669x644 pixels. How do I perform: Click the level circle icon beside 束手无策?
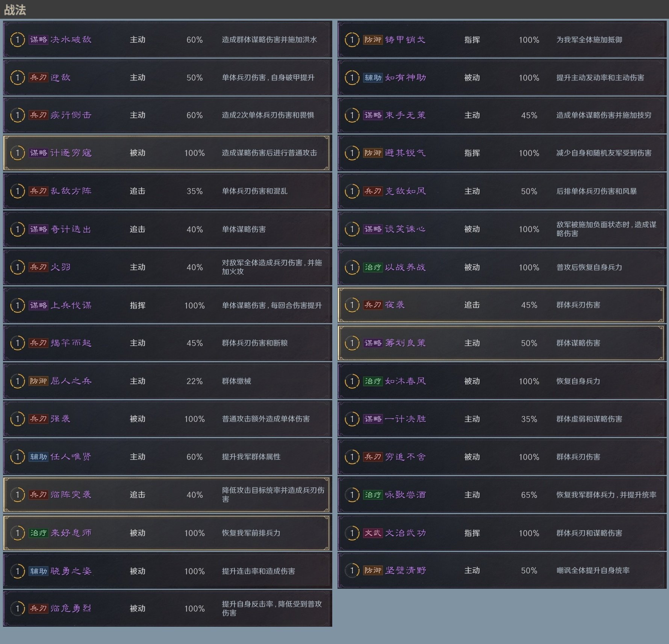coord(352,115)
